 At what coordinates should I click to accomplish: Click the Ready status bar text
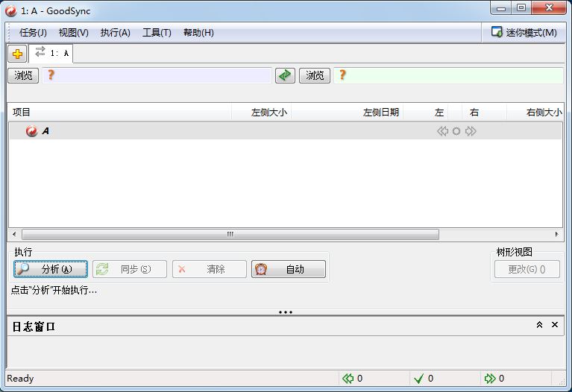[20, 379]
